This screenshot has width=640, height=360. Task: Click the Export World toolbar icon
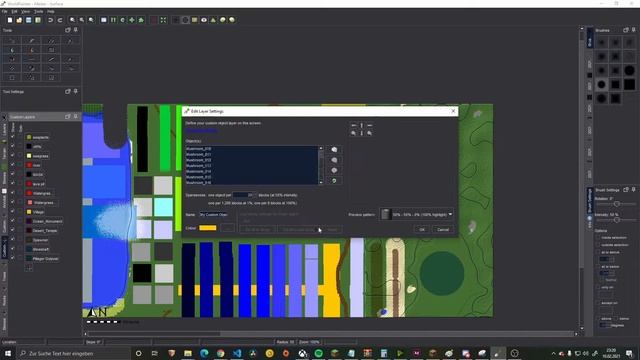pyautogui.click(x=38, y=20)
